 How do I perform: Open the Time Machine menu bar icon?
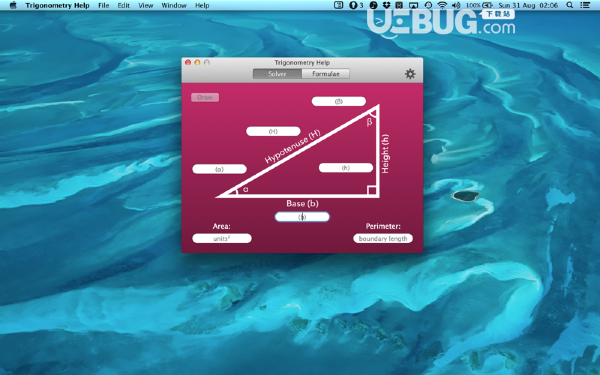[x=428, y=5]
